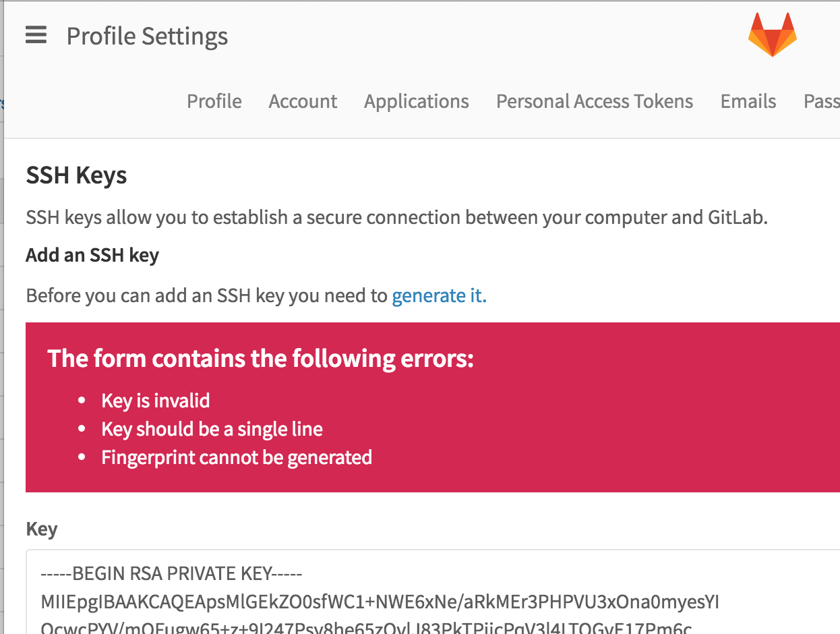This screenshot has width=840, height=634.
Task: Click the SSH Keys heading
Action: tap(76, 175)
